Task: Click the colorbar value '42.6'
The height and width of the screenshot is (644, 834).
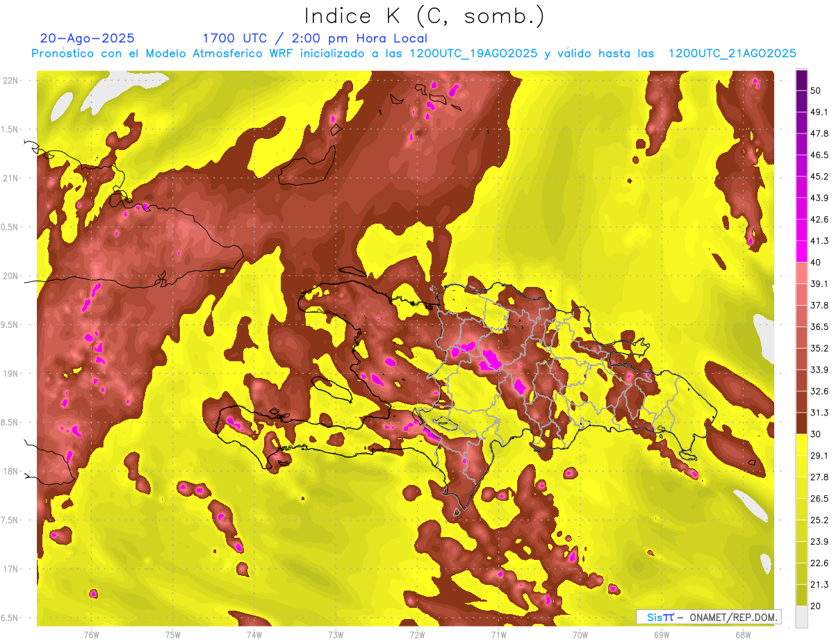Action: click(819, 220)
